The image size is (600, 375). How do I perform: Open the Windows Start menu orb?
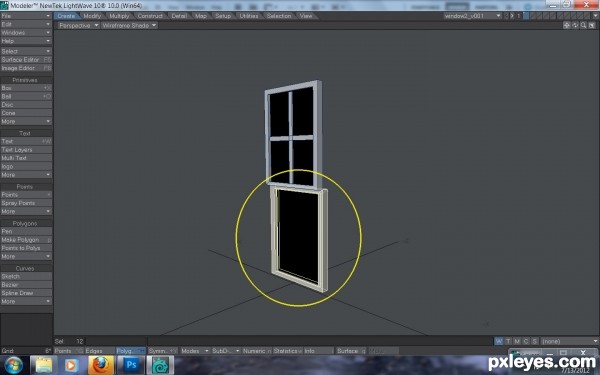(13, 365)
